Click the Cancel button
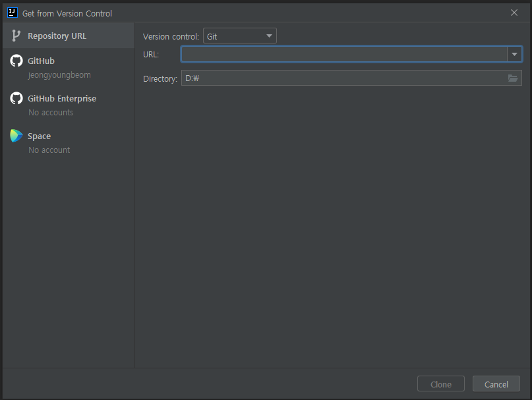This screenshot has width=532, height=400. (x=496, y=384)
